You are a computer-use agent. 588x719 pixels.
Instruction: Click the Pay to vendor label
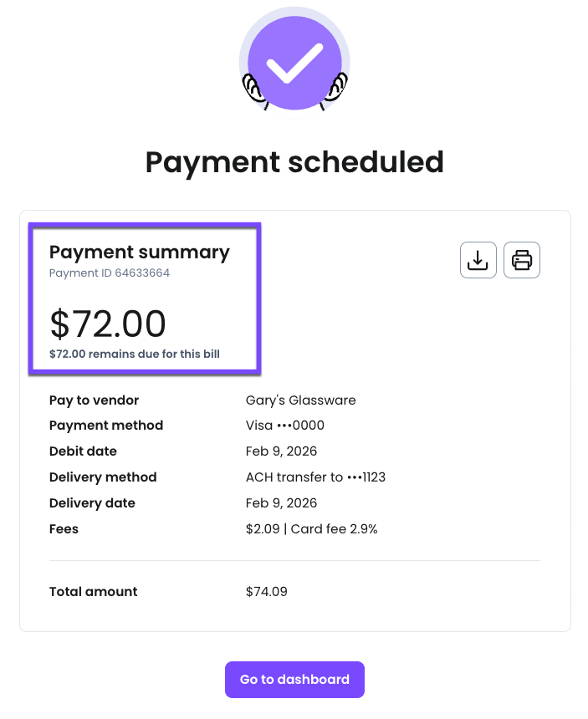[94, 400]
